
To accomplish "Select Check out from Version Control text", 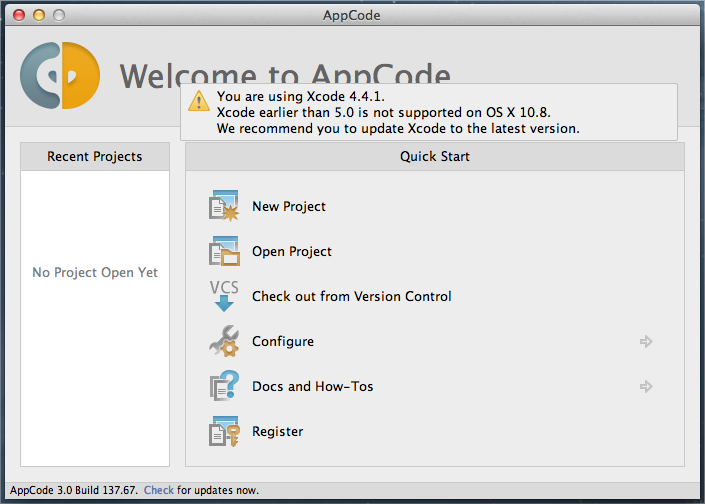I will click(x=352, y=296).
